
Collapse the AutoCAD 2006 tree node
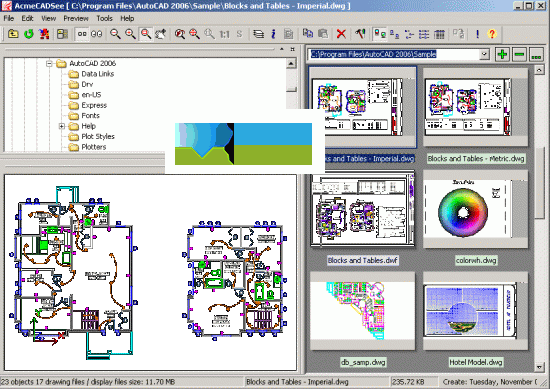[x=49, y=63]
